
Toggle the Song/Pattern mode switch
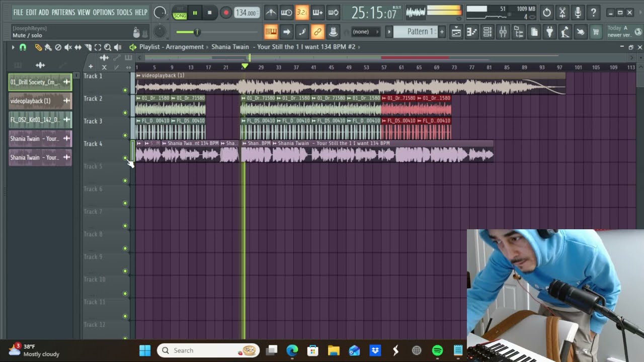tap(180, 13)
